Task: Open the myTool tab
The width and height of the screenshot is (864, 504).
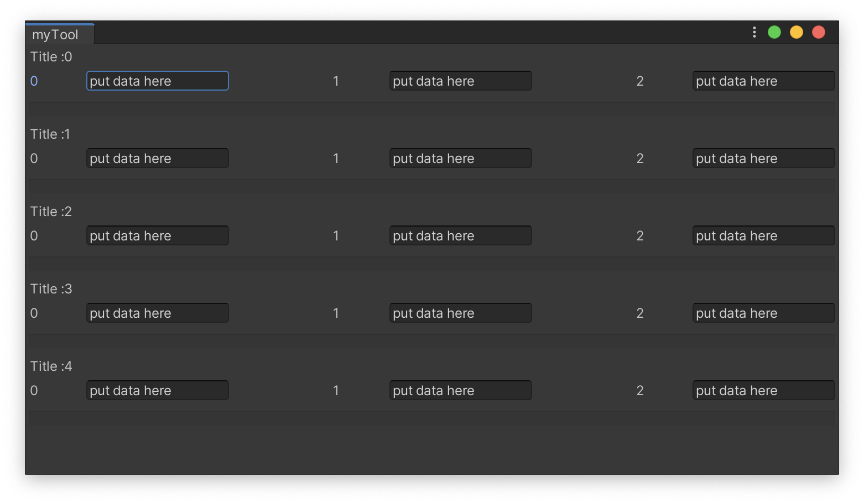Action: (x=60, y=34)
